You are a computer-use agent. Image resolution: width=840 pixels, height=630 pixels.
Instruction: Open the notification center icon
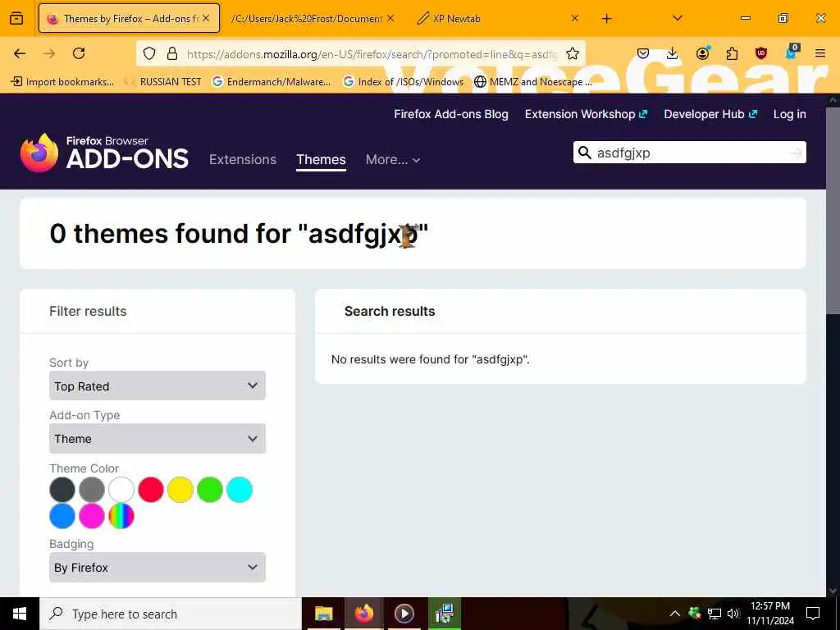click(x=813, y=614)
